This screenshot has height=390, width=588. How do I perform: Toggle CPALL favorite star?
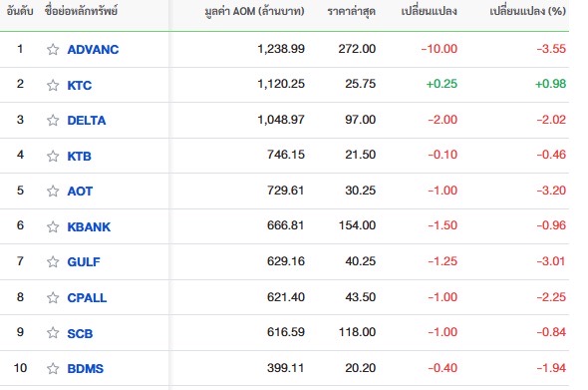click(x=53, y=297)
